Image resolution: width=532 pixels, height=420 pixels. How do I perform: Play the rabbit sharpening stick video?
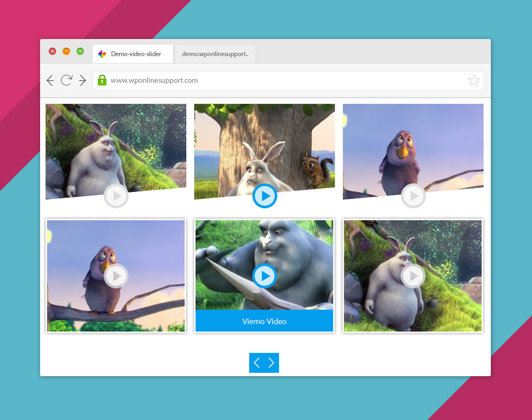tap(265, 276)
